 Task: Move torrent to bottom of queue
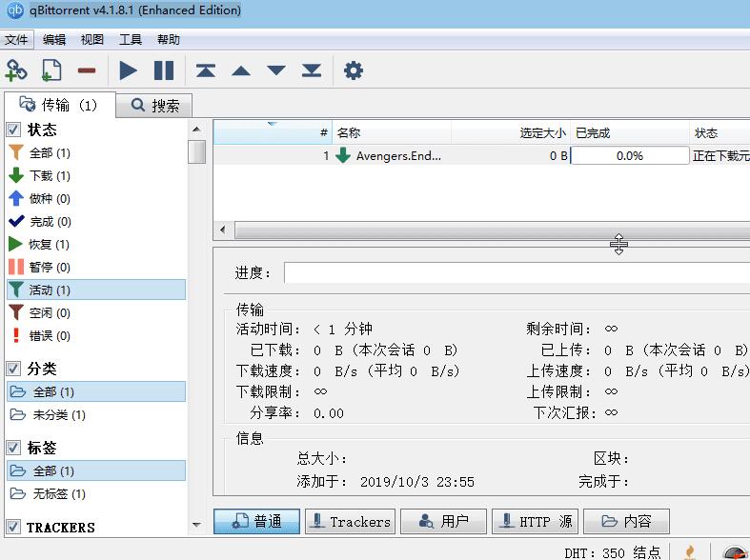pos(312,70)
